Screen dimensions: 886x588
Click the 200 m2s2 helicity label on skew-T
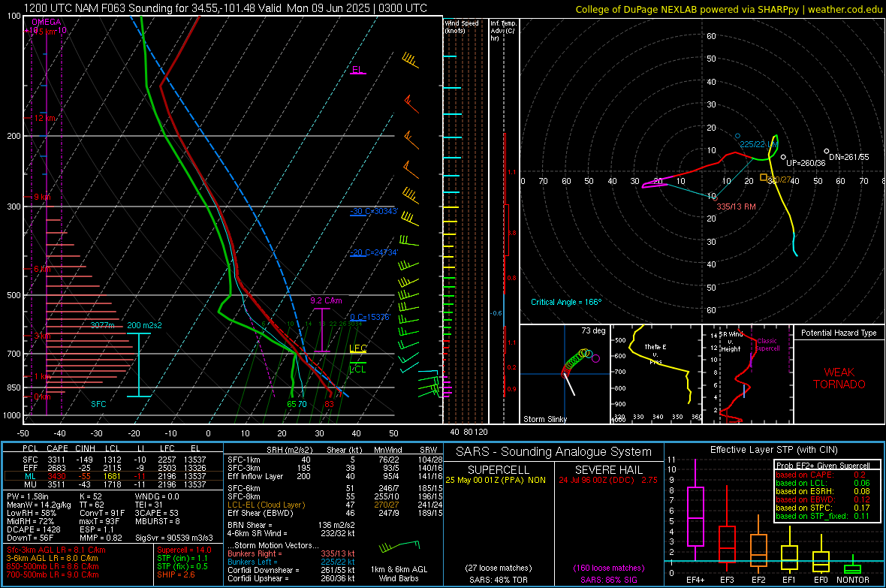[145, 325]
